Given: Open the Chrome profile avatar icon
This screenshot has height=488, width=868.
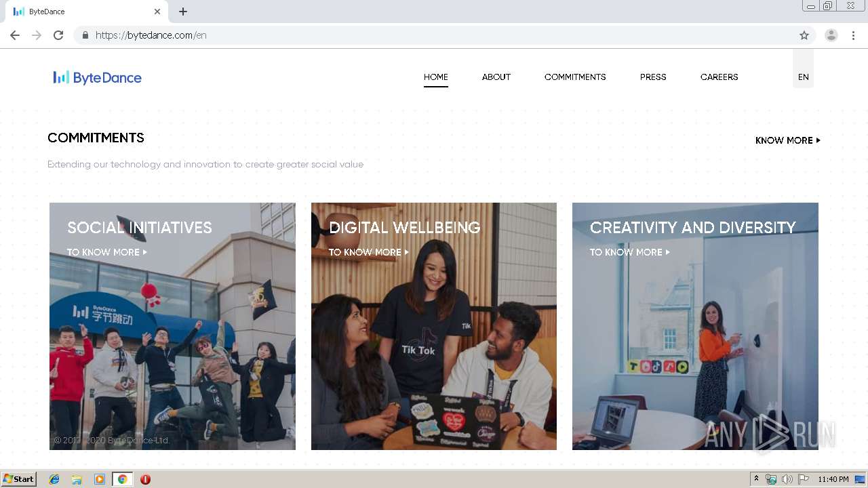Looking at the screenshot, I should pyautogui.click(x=831, y=35).
